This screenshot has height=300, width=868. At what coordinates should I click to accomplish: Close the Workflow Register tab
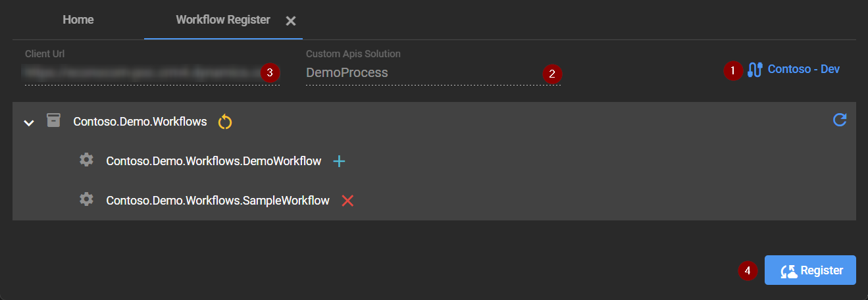pos(291,21)
